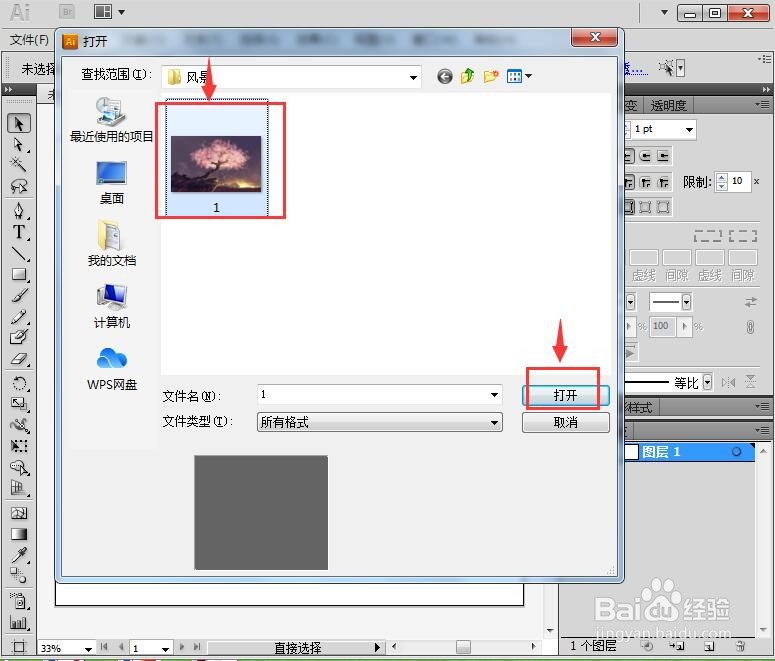Jump to the last artboard

(x=197, y=647)
